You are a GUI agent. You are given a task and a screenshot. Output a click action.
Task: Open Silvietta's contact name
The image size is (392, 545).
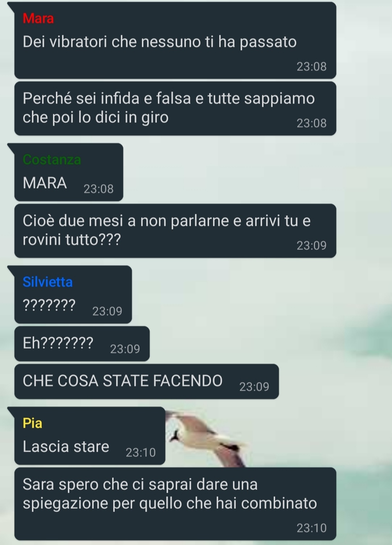48,282
